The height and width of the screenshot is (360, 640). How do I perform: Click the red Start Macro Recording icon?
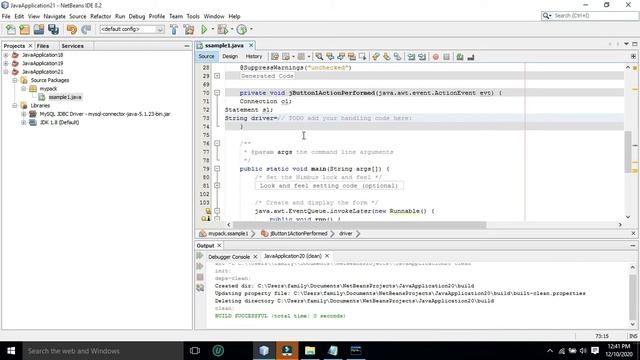coord(436,57)
